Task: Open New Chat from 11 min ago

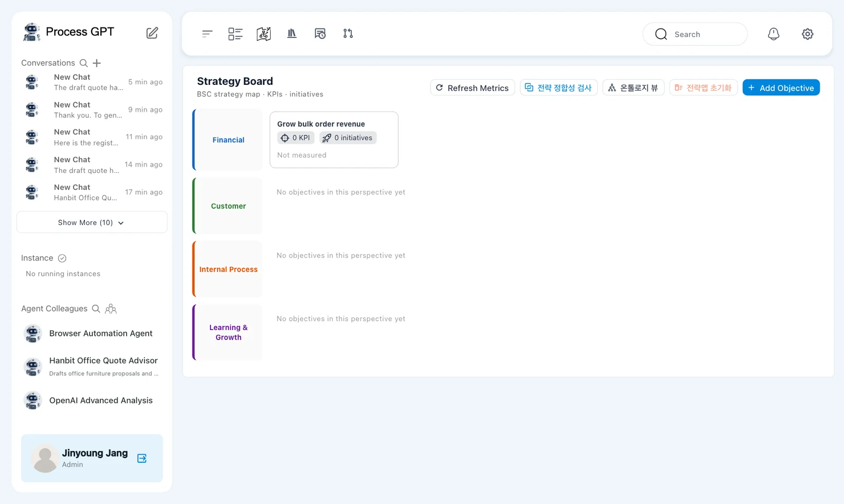Action: tap(92, 137)
